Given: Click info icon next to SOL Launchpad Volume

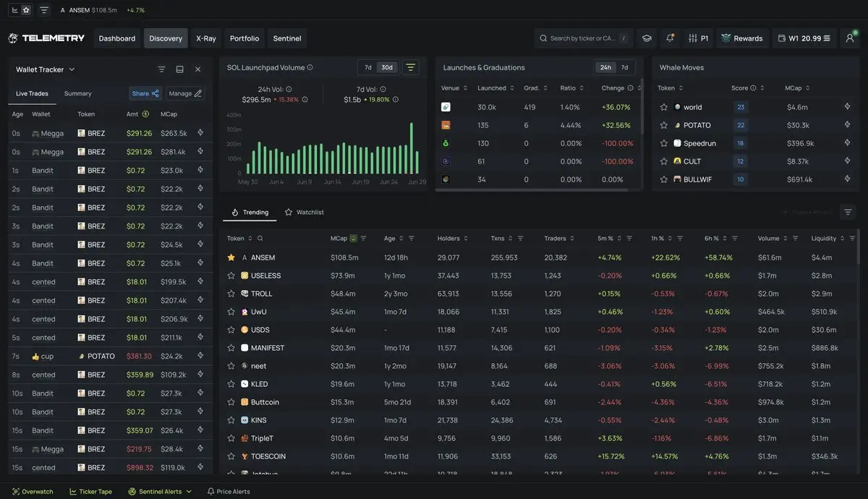Looking at the screenshot, I should (310, 67).
